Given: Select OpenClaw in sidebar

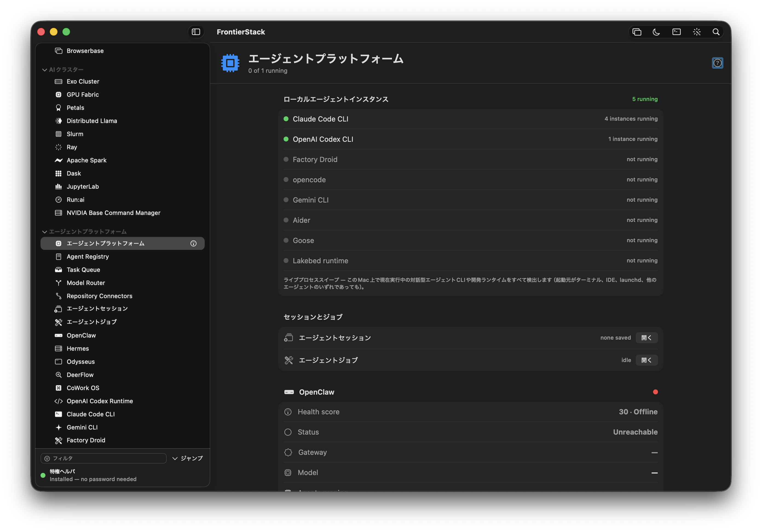Looking at the screenshot, I should tap(122, 336).
